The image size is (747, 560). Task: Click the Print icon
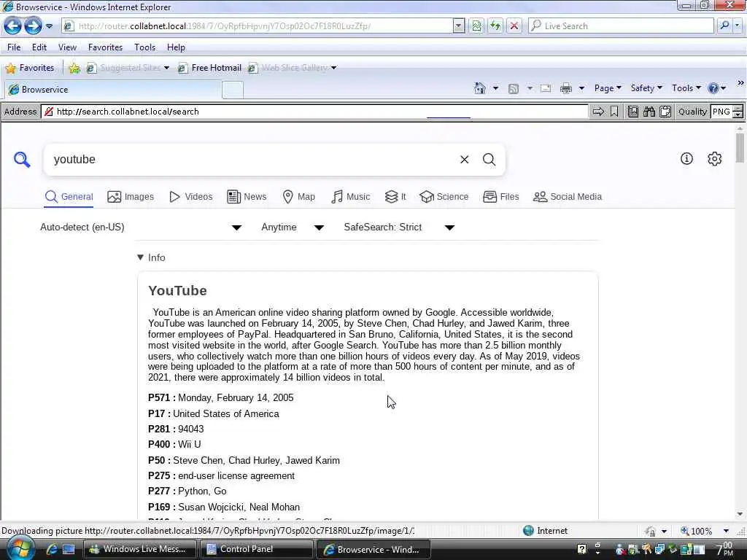565,88
